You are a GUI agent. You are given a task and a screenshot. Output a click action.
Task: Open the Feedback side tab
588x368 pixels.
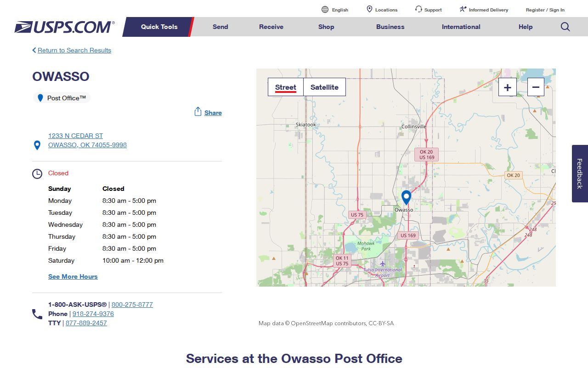580,173
